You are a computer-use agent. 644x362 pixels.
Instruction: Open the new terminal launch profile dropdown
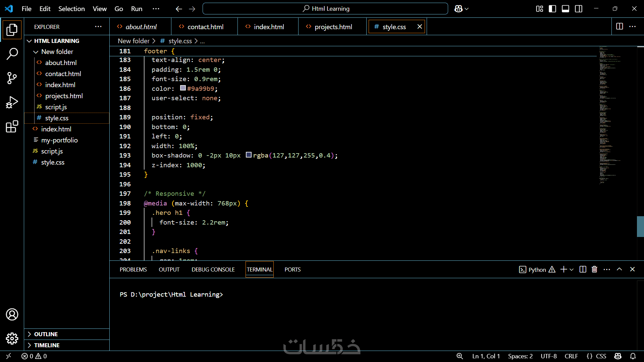[572, 269]
